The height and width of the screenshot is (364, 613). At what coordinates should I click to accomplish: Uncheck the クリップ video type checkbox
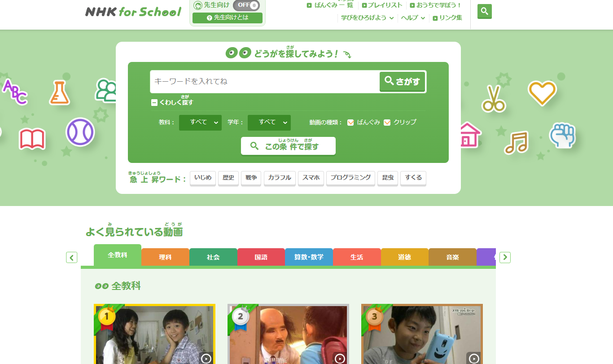click(387, 123)
